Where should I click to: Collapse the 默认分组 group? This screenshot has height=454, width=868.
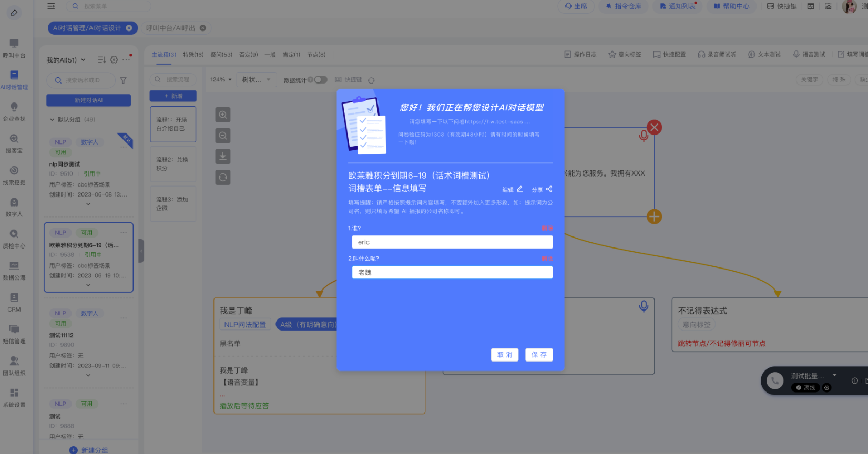pyautogui.click(x=52, y=120)
